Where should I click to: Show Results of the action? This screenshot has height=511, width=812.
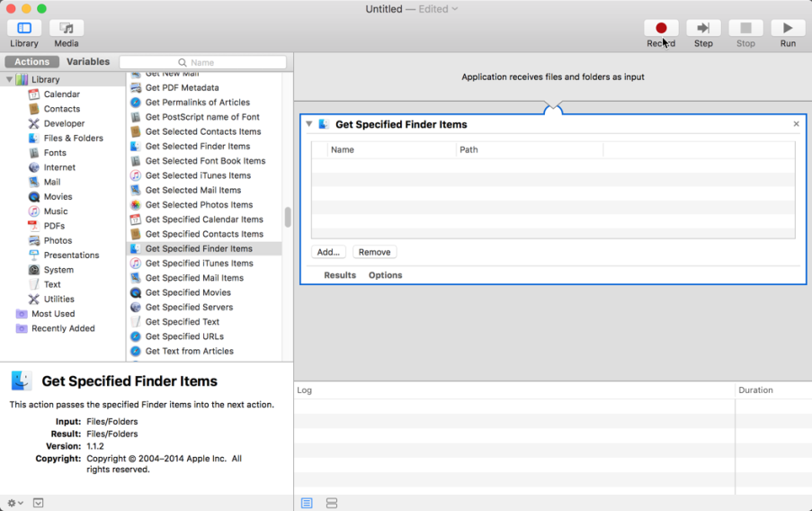(340, 275)
